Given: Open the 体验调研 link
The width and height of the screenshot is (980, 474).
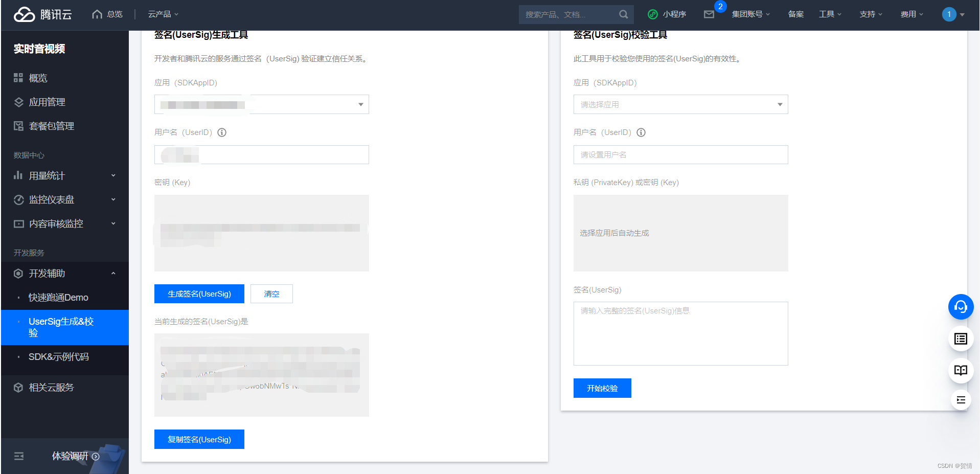Looking at the screenshot, I should 70,456.
